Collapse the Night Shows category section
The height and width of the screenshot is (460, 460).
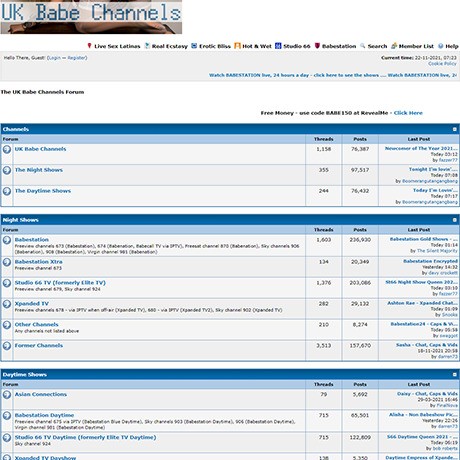[454, 220]
